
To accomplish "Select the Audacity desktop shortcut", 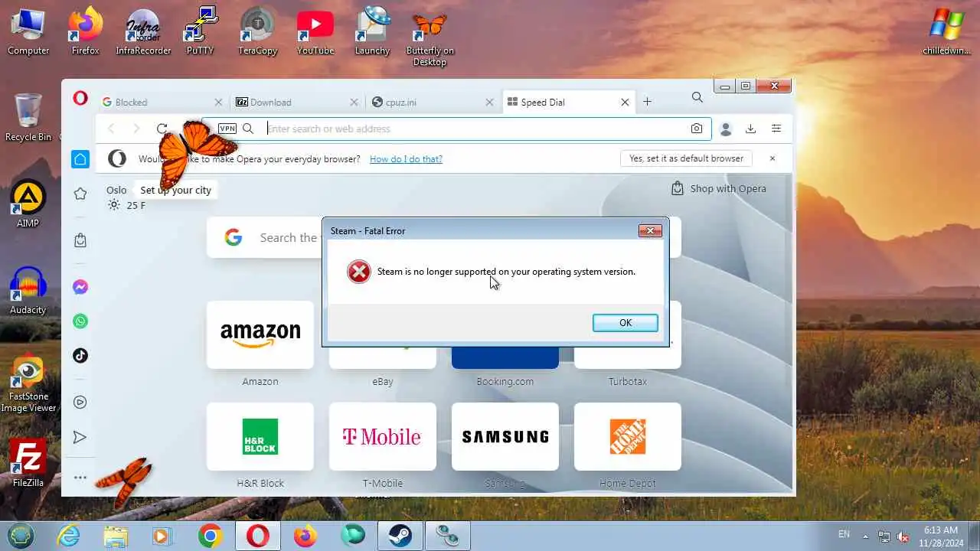I will pos(28,290).
